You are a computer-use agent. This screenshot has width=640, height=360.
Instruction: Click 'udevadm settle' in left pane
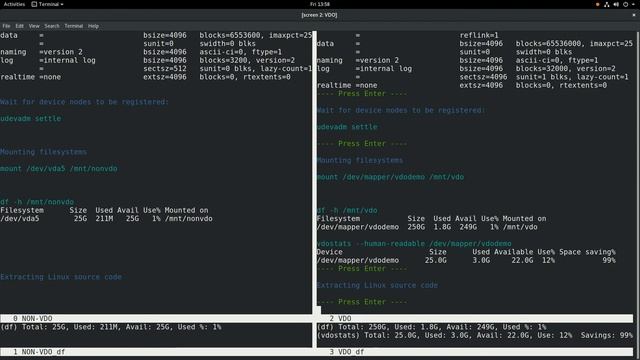pyautogui.click(x=31, y=119)
